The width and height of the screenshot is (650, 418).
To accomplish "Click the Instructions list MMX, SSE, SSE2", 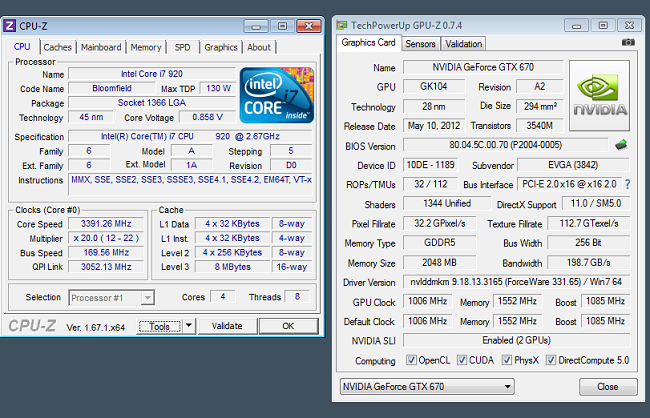I will tap(191, 184).
